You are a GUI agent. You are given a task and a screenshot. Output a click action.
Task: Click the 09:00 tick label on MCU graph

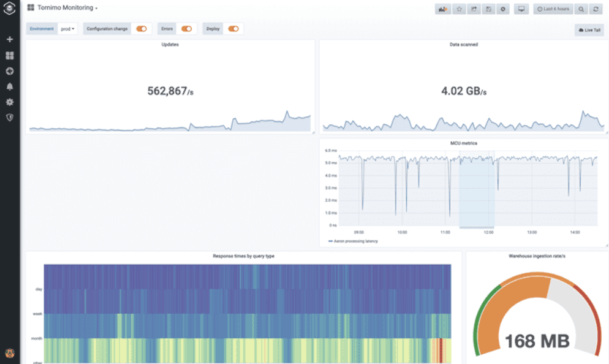[359, 232]
